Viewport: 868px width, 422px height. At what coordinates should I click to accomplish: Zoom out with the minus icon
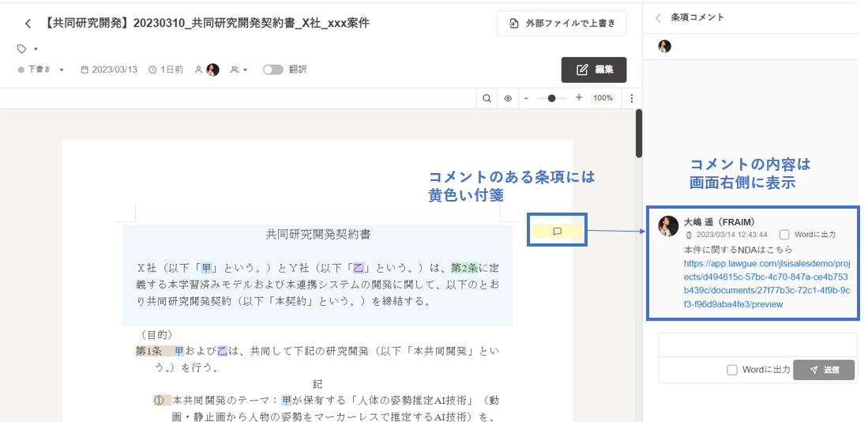(526, 98)
